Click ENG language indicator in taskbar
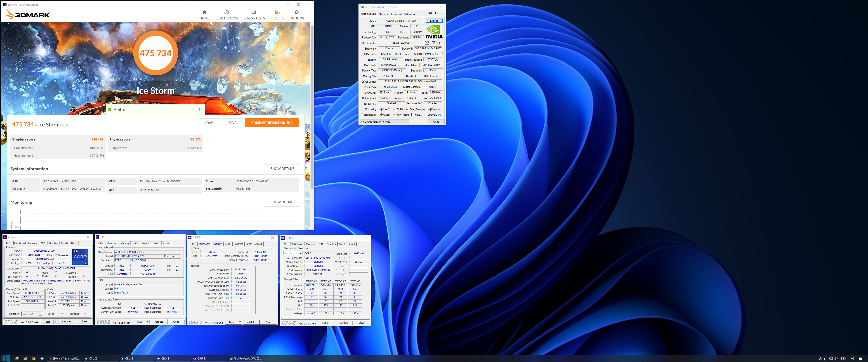Screen dimensions: 868x362 click(x=843, y=359)
